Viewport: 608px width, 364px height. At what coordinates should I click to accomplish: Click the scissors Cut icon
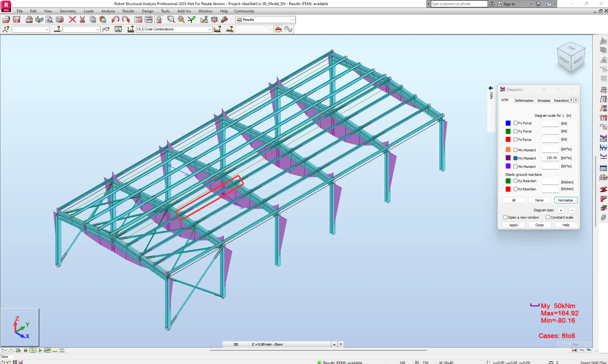point(82,19)
